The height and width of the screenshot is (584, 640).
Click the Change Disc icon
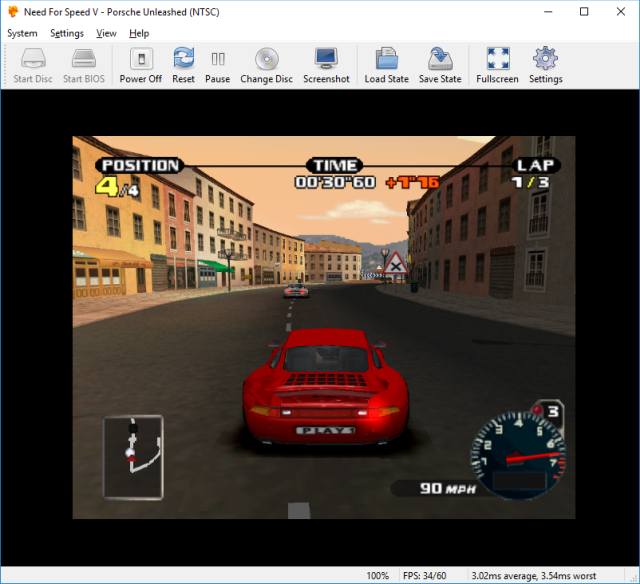[266, 65]
